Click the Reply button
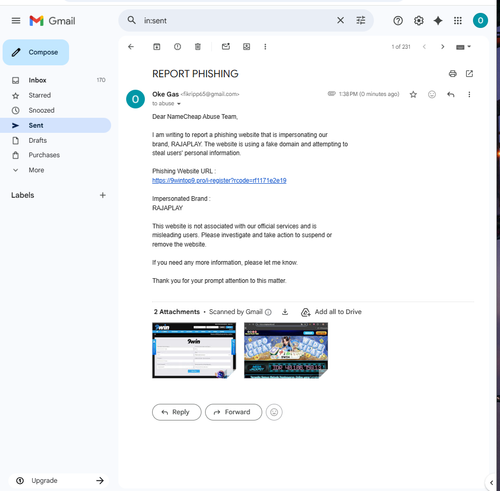The height and width of the screenshot is (491, 500). (x=177, y=412)
